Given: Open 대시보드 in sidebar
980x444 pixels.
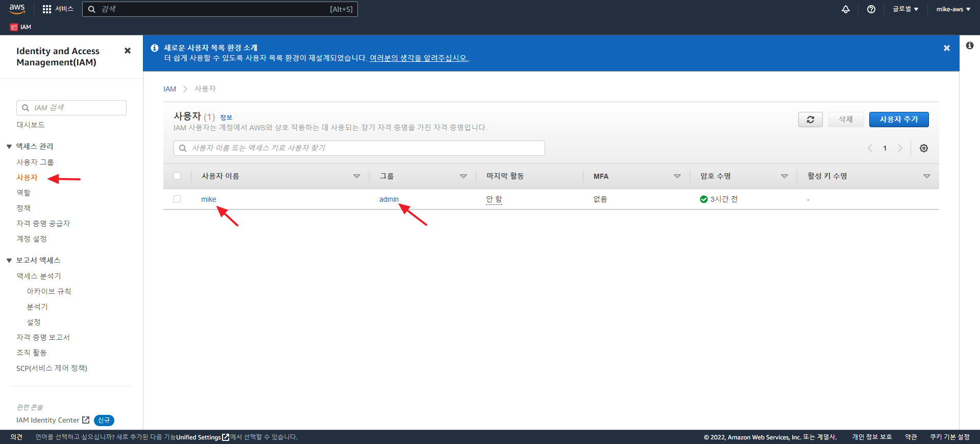Looking at the screenshot, I should pyautogui.click(x=31, y=125).
